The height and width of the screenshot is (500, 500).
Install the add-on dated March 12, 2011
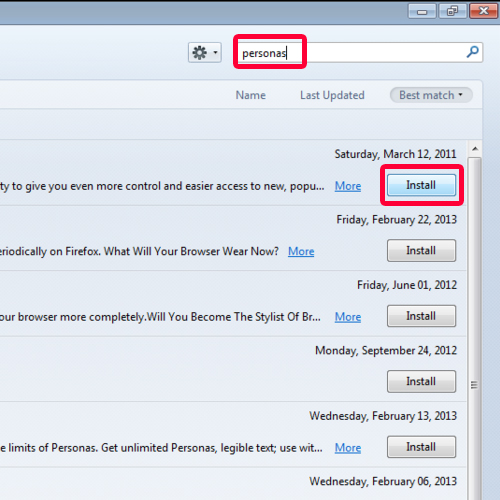tap(421, 185)
